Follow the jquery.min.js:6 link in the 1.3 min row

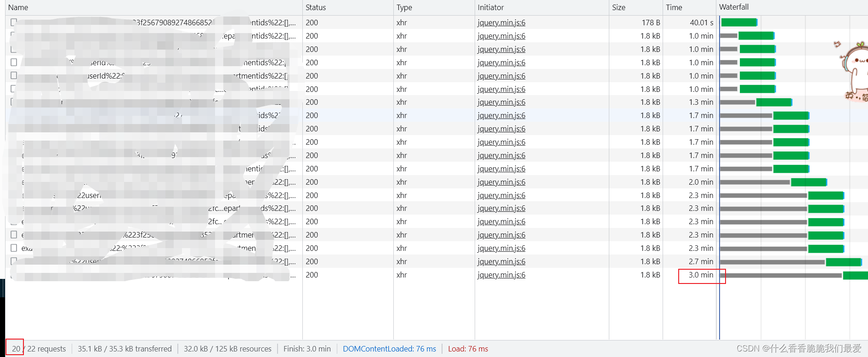click(x=501, y=102)
